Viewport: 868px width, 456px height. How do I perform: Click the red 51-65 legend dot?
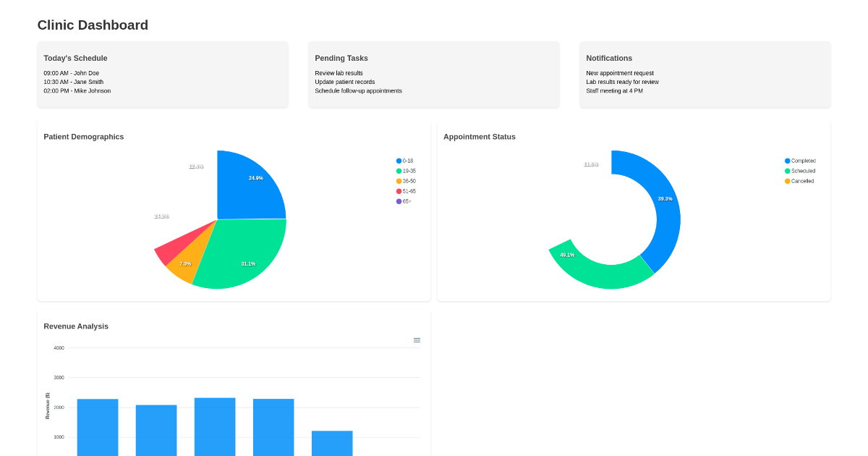(398, 191)
